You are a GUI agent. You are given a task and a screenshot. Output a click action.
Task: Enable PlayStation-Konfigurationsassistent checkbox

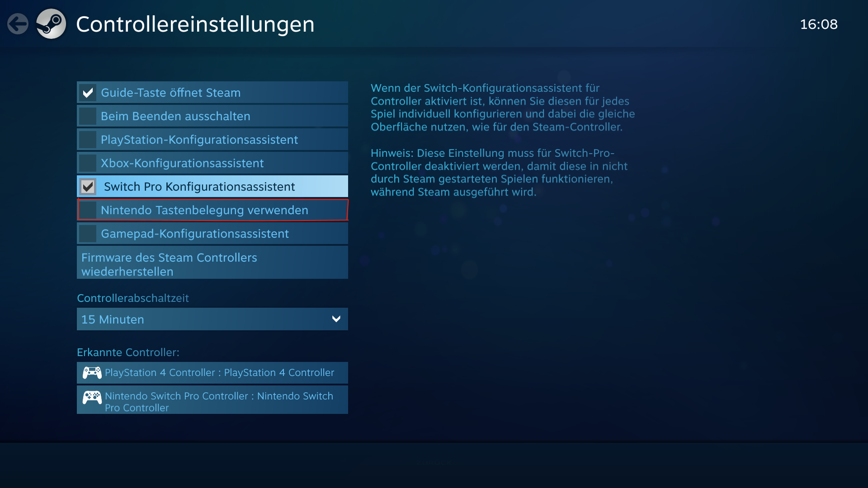pyautogui.click(x=88, y=140)
